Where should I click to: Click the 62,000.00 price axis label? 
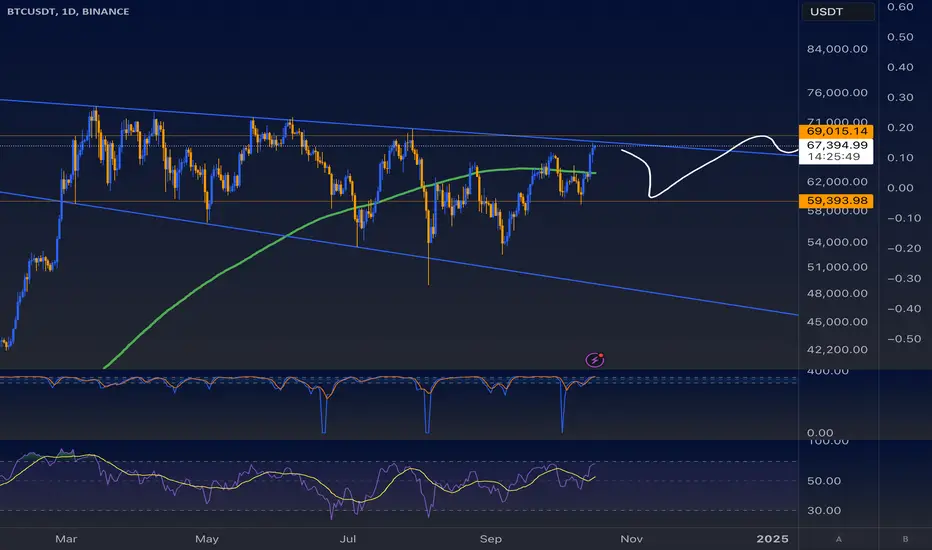[x=837, y=182]
